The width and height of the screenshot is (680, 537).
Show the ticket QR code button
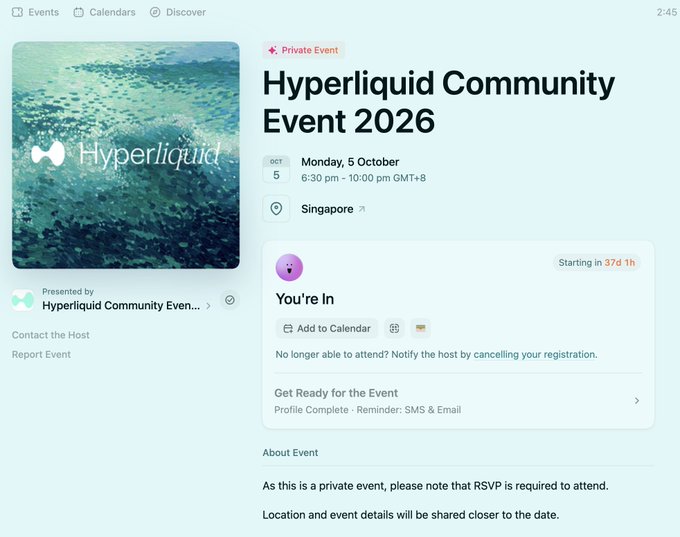[394, 328]
